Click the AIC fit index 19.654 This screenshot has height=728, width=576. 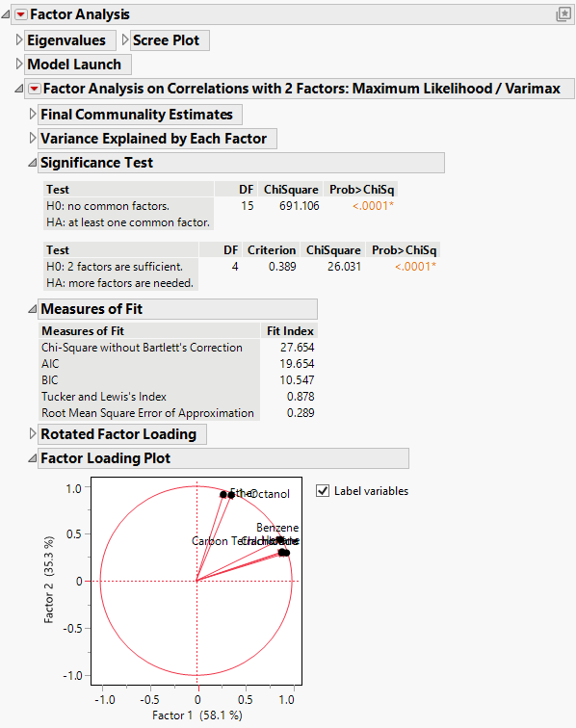(x=297, y=364)
